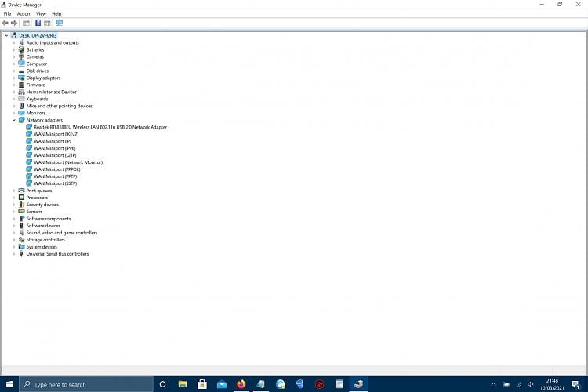
Task: Click the Storage controllers icon
Action: pos(21,240)
